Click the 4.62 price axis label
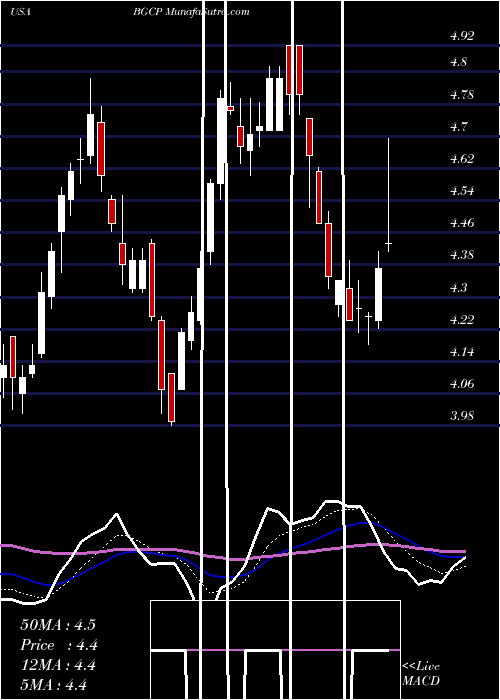 [462, 158]
